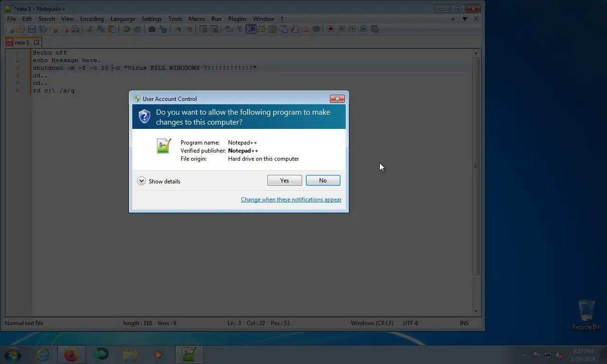Click the Redo toolbar icon
Screen dimensions: 607x364
click(x=138, y=29)
